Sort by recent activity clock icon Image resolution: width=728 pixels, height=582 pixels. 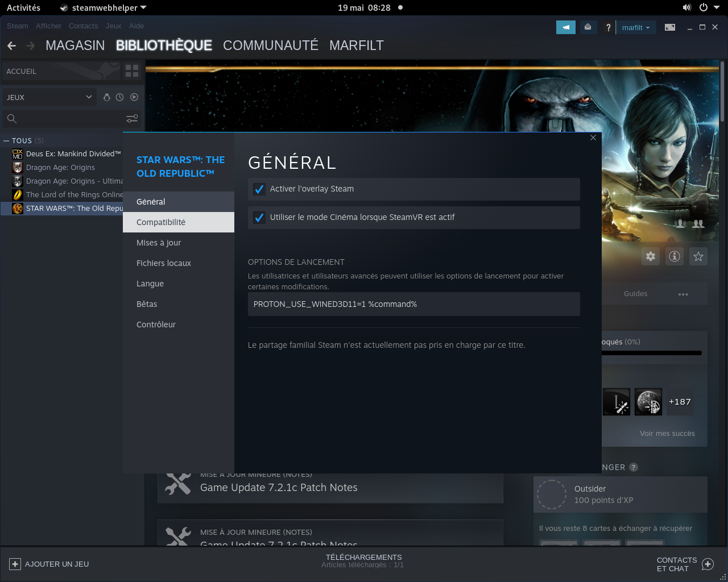click(119, 97)
